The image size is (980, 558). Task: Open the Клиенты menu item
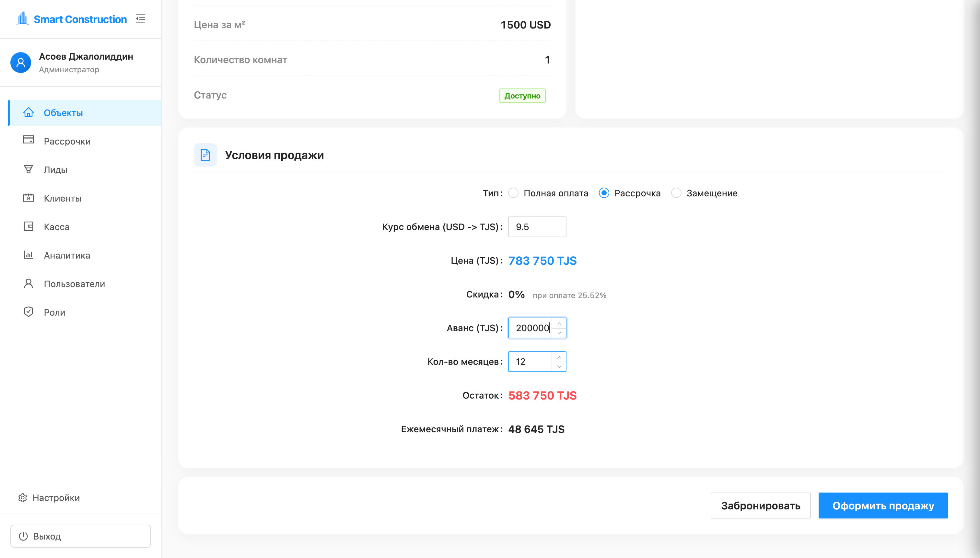(85, 198)
